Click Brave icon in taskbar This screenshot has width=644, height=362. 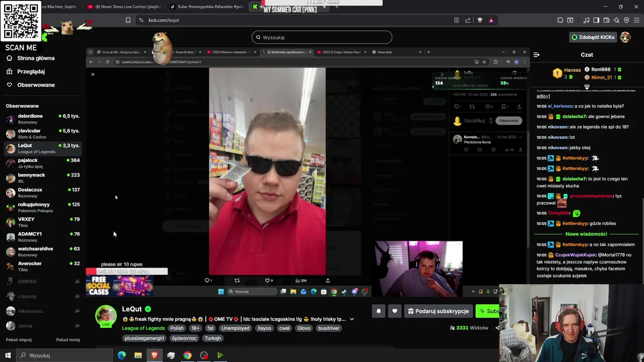point(154,355)
